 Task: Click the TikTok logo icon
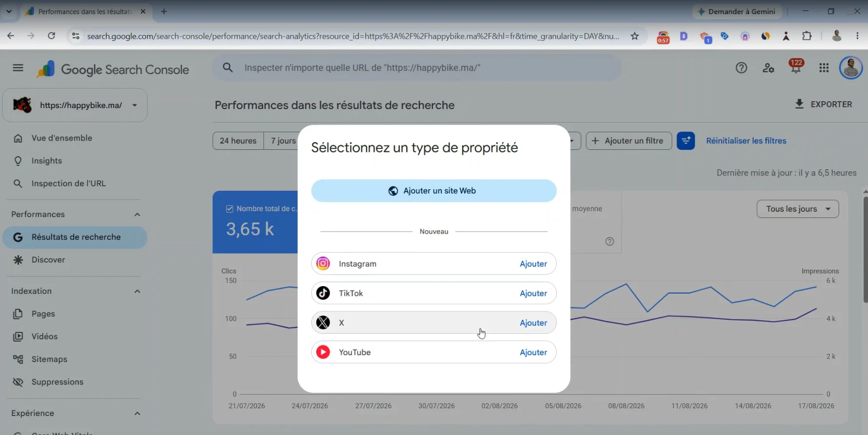[323, 293]
